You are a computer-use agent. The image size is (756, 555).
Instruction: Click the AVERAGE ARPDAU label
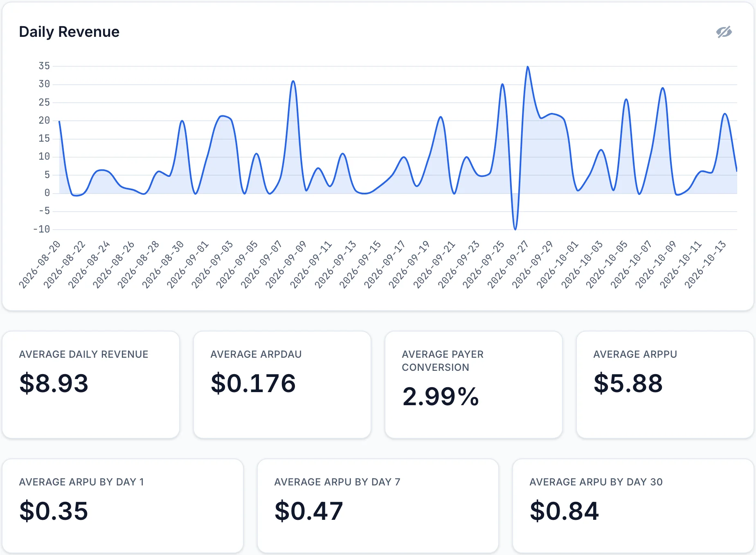pos(256,354)
